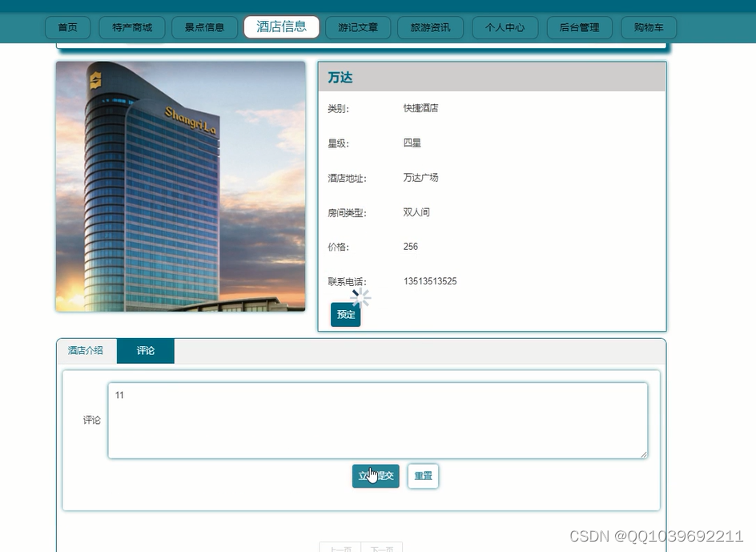
Task: Click the star rating value 四星
Action: 412,143
